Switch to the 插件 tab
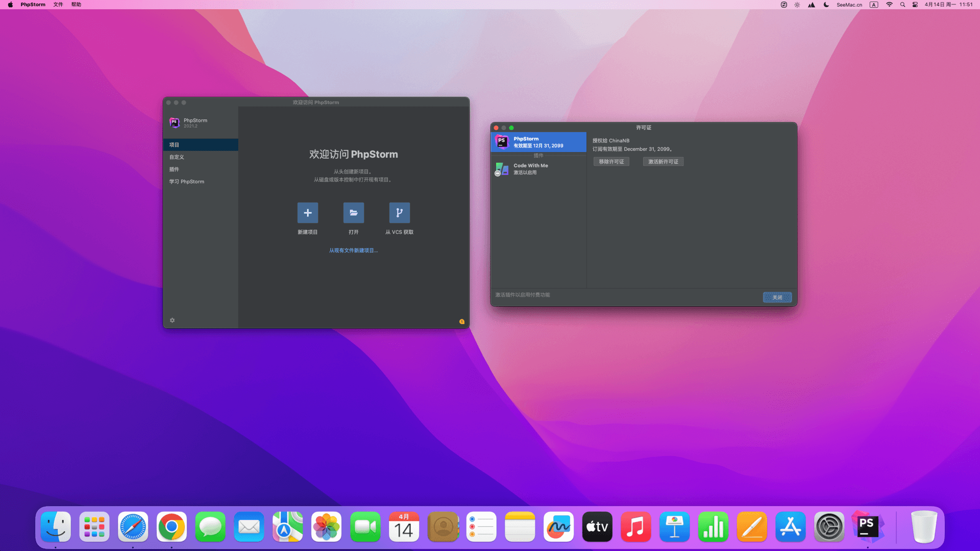 [x=175, y=169]
